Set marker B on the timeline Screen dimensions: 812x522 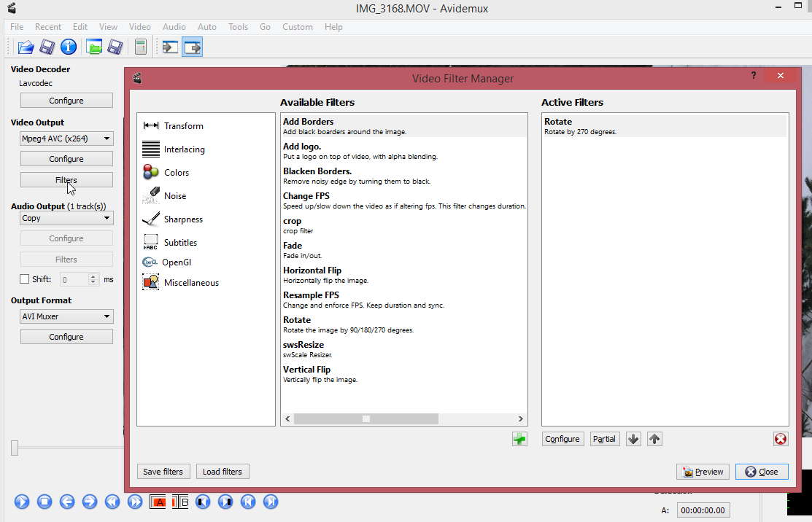tap(179, 502)
